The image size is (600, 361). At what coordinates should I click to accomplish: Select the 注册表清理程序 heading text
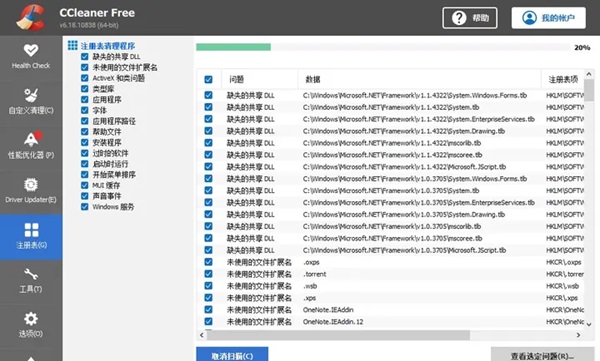coord(108,46)
